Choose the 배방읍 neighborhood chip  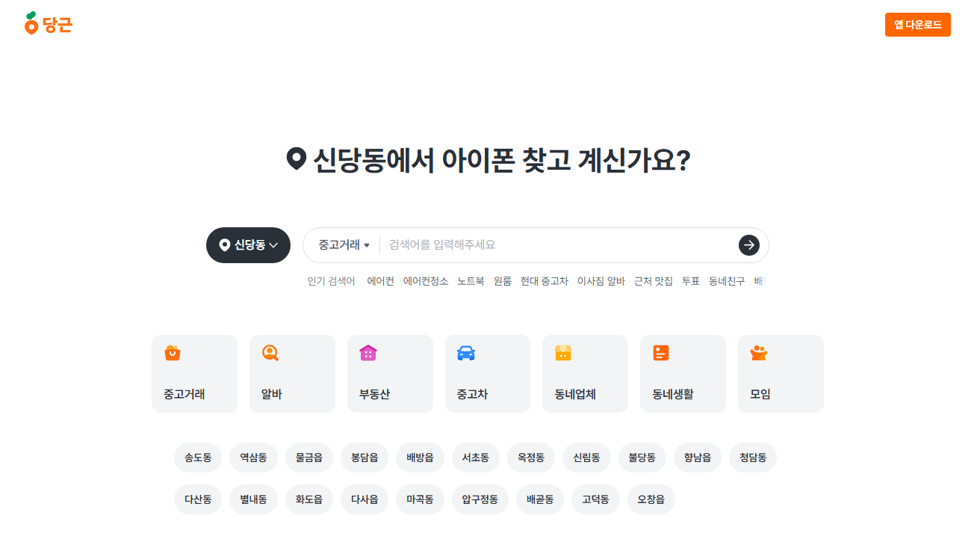[420, 458]
